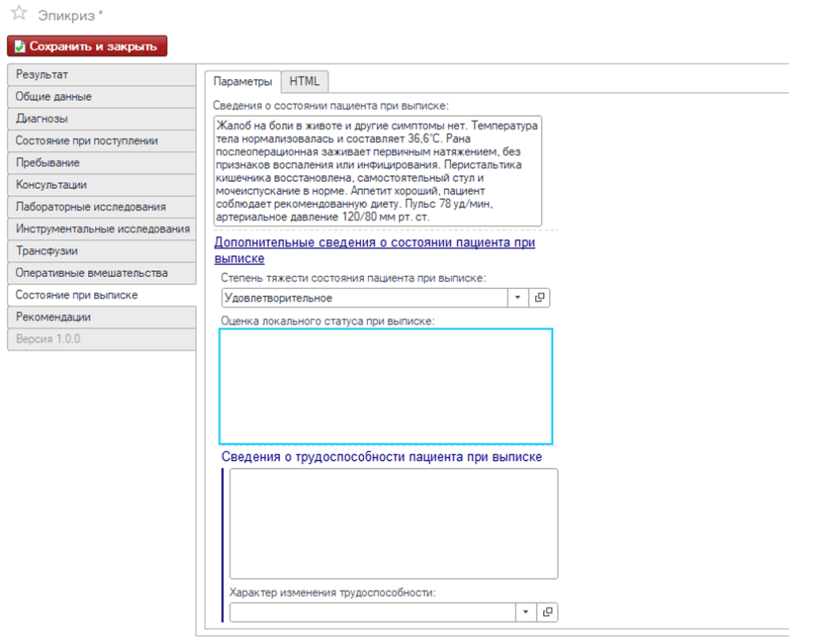The width and height of the screenshot is (819, 644).
Task: Select Состояние при поступлении section
Action: click(x=102, y=141)
